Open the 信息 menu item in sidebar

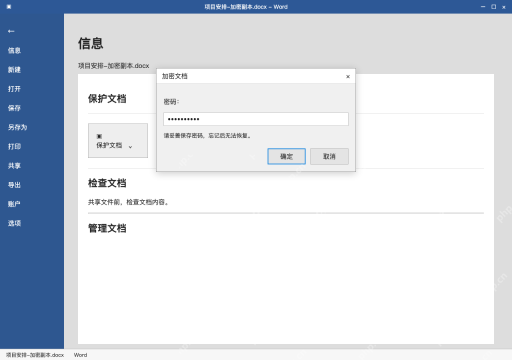14,50
